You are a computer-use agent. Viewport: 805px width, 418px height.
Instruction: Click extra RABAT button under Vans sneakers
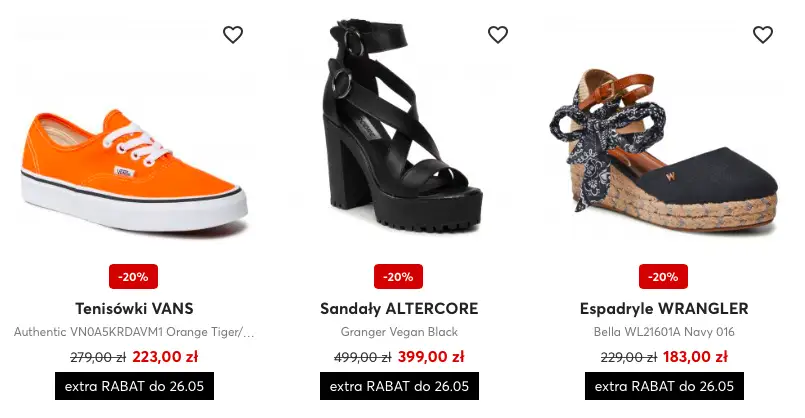tap(134, 386)
